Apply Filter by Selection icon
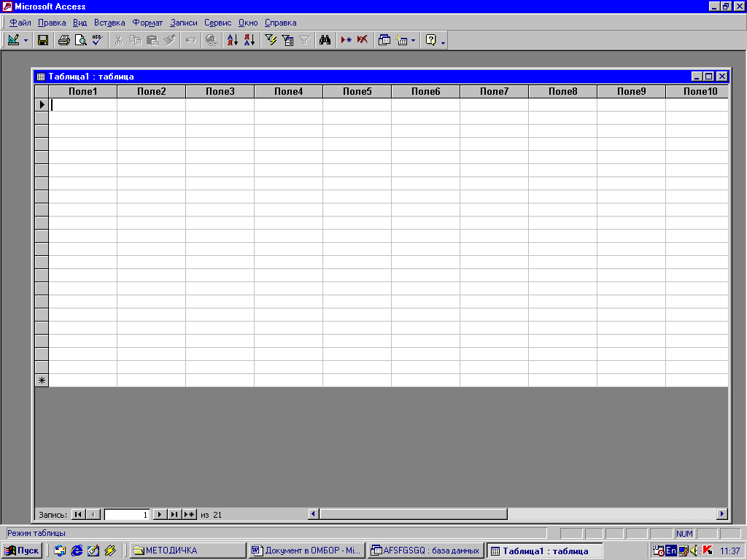This screenshot has height=560, width=747. pos(271,40)
